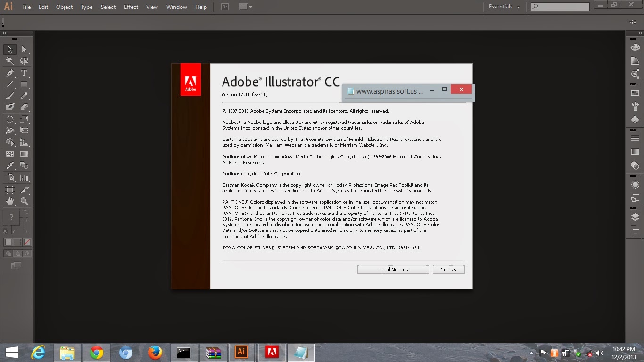Screen dimensions: 644x362
Task: Open the Transparency panel icon
Action: coord(635,165)
